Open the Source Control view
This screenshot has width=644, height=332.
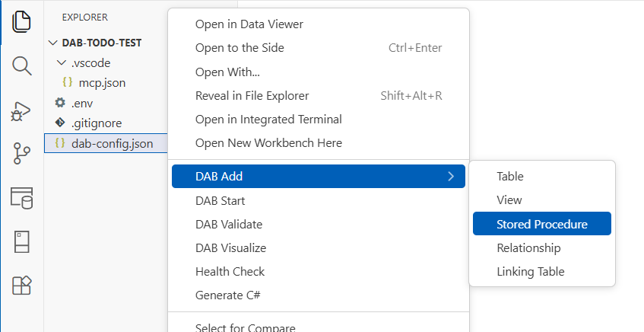click(x=21, y=154)
